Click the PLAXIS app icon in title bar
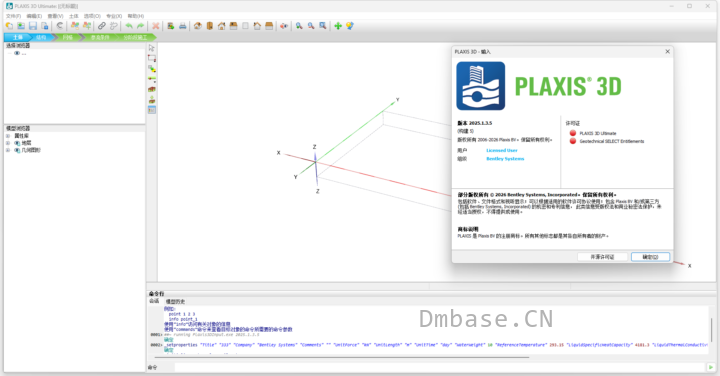 (9, 6)
